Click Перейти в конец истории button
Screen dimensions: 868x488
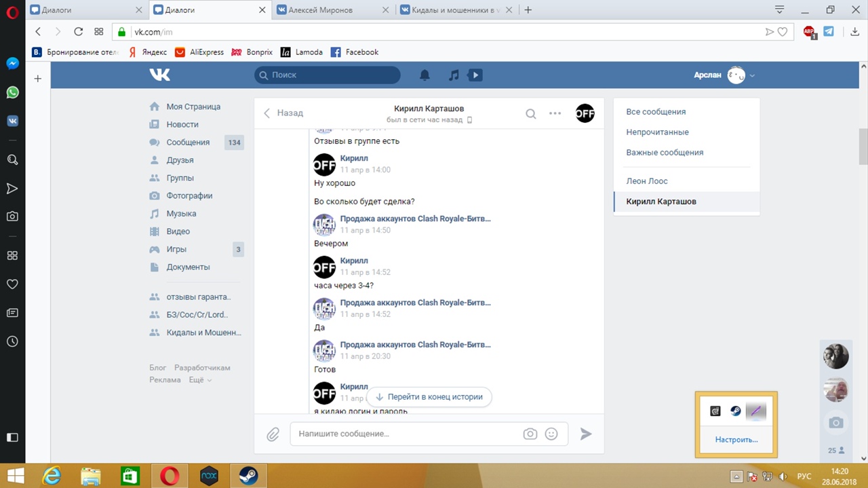429,397
